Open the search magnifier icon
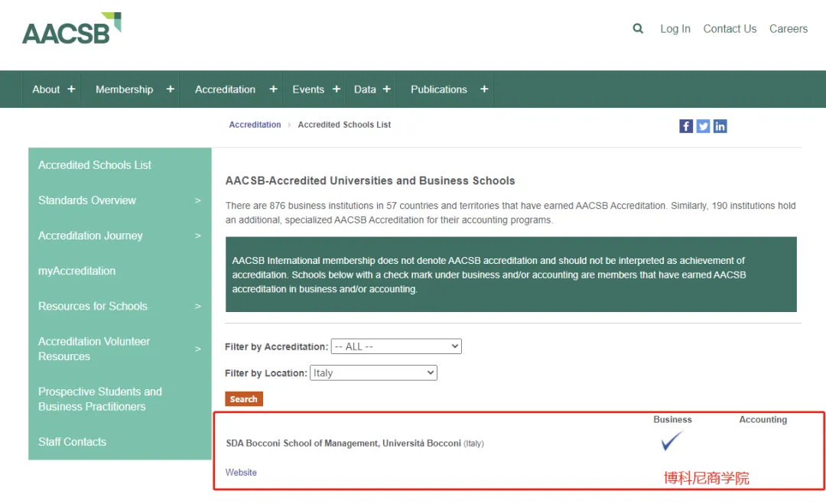The width and height of the screenshot is (826, 504). [x=637, y=28]
